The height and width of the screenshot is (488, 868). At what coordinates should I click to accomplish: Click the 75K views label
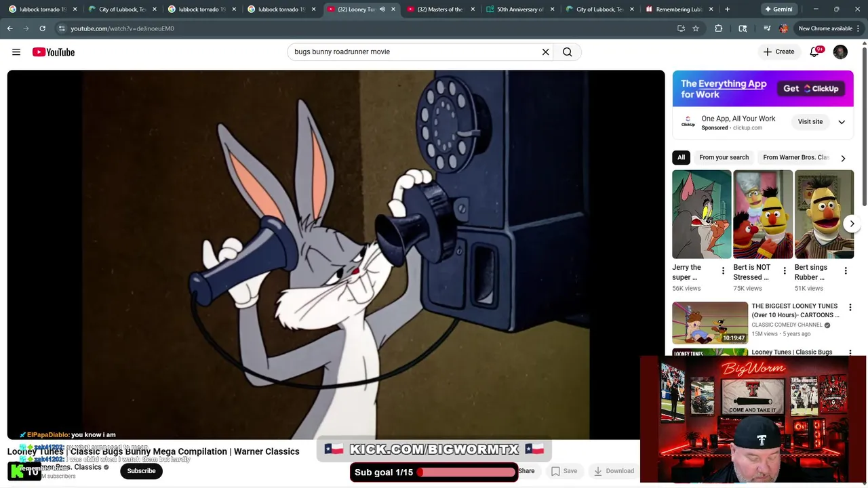747,288
